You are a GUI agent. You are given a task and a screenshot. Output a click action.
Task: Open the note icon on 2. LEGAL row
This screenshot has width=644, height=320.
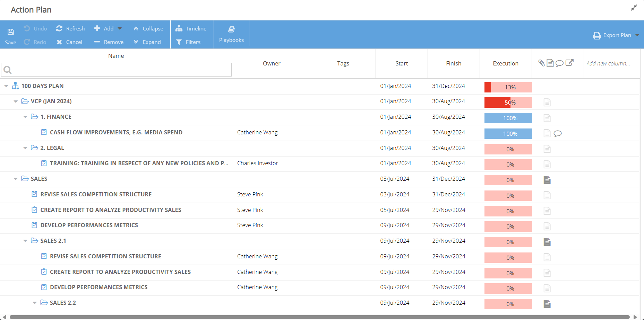point(547,149)
